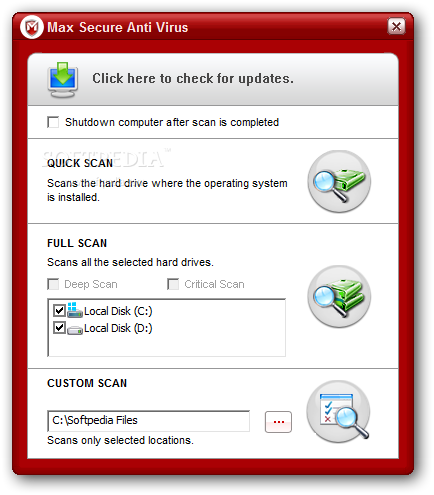Uncheck Local Disk (D:) in drive list
The height and width of the screenshot is (495, 434).
pos(59,328)
